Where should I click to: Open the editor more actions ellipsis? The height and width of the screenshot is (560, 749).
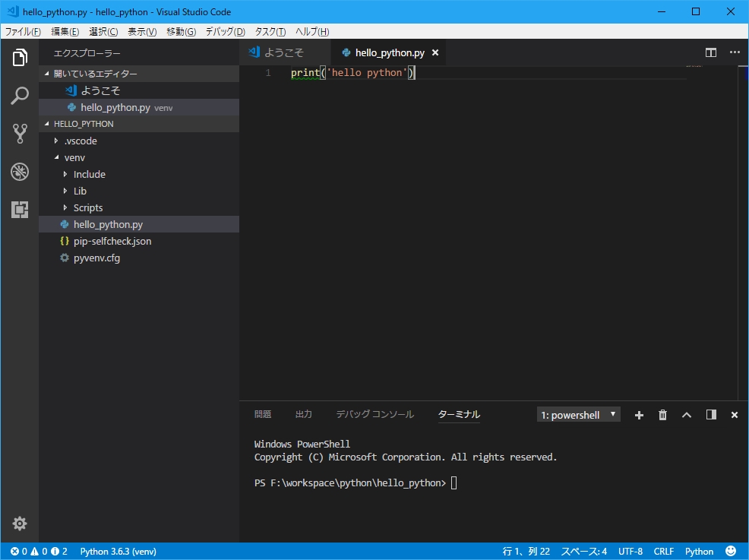point(735,52)
